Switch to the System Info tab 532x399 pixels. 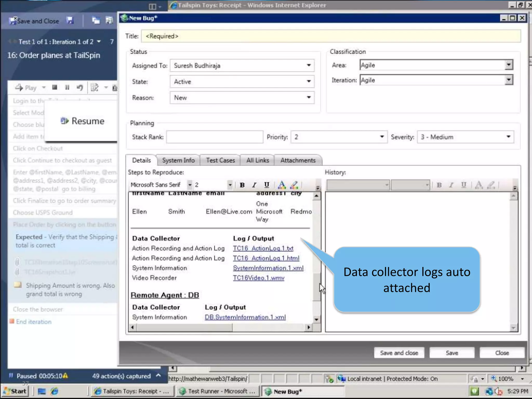tap(178, 161)
